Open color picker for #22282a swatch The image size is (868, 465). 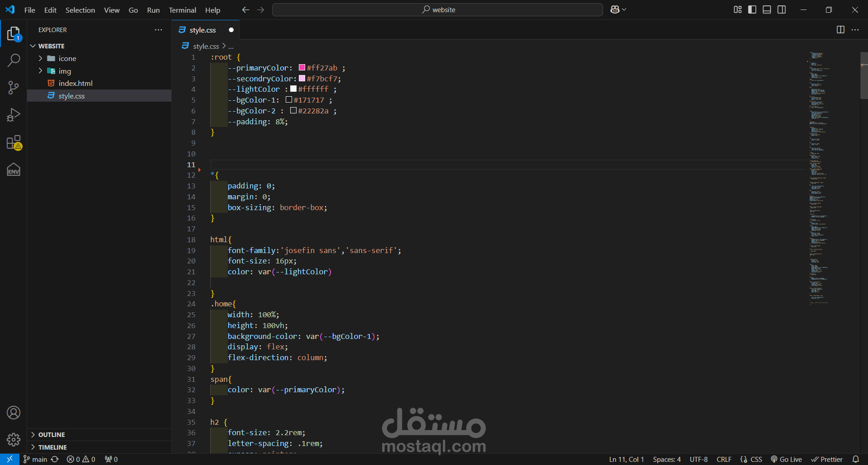293,110
